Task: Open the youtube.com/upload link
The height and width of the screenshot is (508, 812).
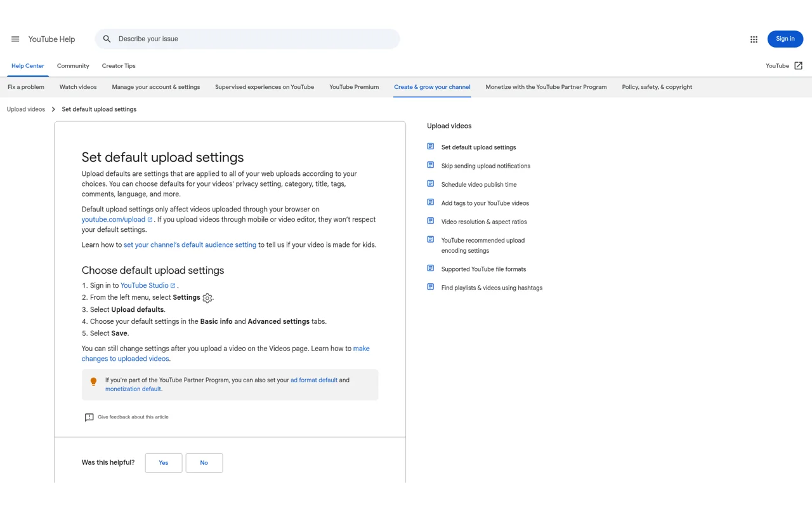Action: 114,220
